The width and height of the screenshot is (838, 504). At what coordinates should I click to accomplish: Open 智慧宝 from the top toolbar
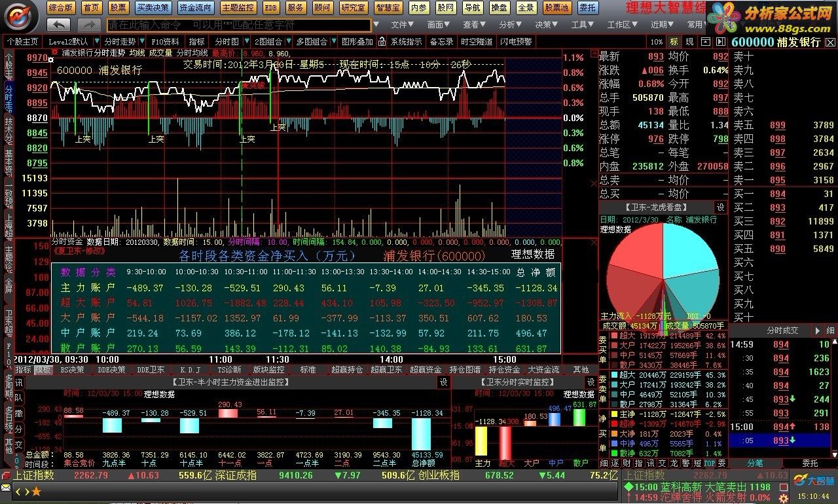pos(388,8)
